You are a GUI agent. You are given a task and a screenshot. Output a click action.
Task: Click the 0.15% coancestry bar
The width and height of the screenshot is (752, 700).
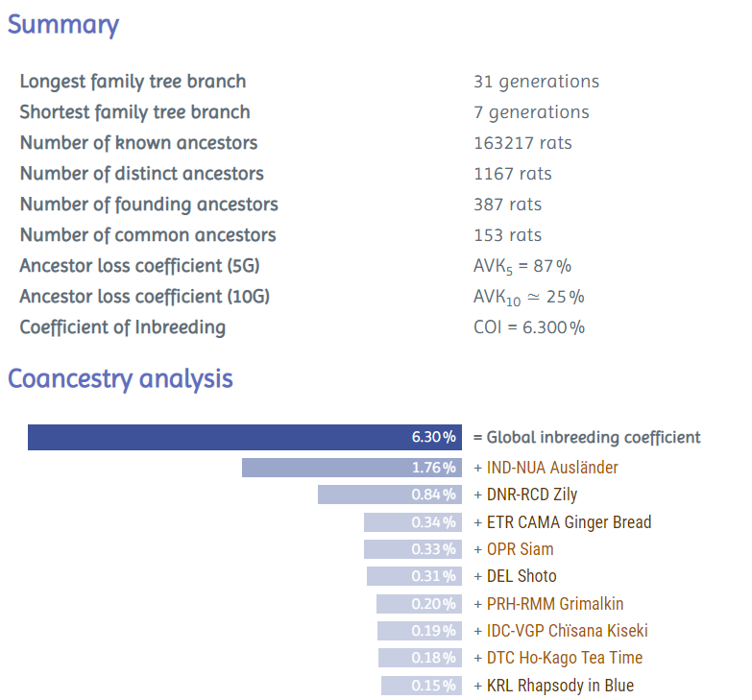click(x=421, y=686)
